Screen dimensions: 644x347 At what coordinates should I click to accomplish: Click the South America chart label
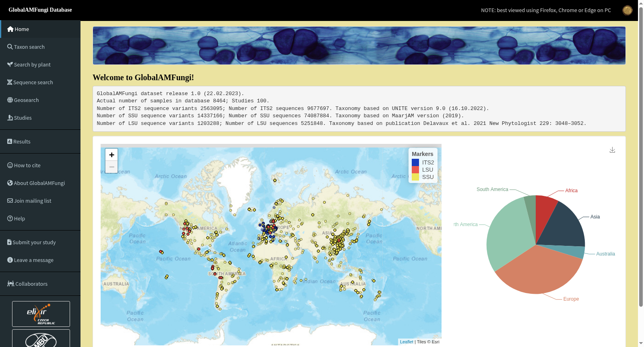click(x=492, y=189)
